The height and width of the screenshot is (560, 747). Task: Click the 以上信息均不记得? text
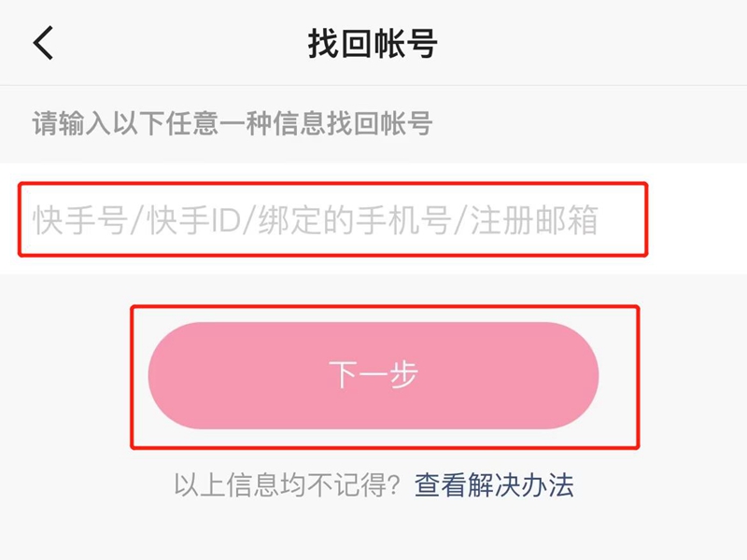[288, 485]
